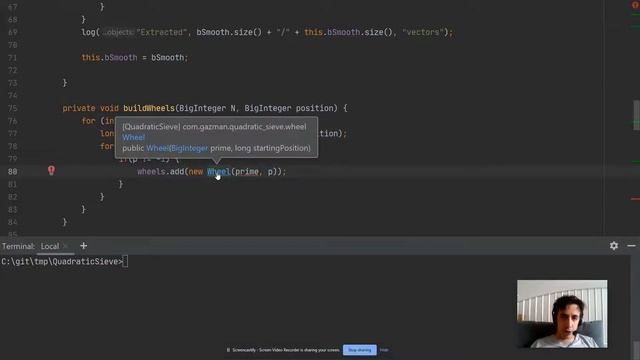The width and height of the screenshot is (640, 360).
Task: Click 'prime' argument on line 80
Action: point(247,172)
